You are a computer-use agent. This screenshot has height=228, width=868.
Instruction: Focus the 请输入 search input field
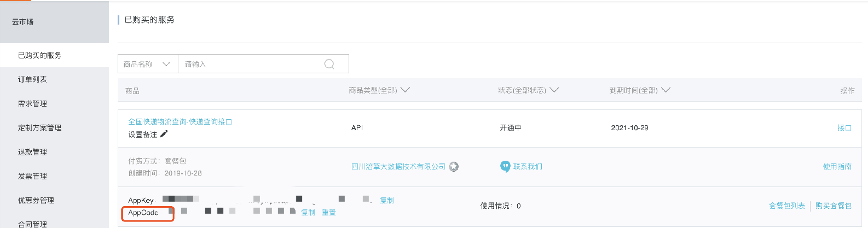pyautogui.click(x=252, y=64)
